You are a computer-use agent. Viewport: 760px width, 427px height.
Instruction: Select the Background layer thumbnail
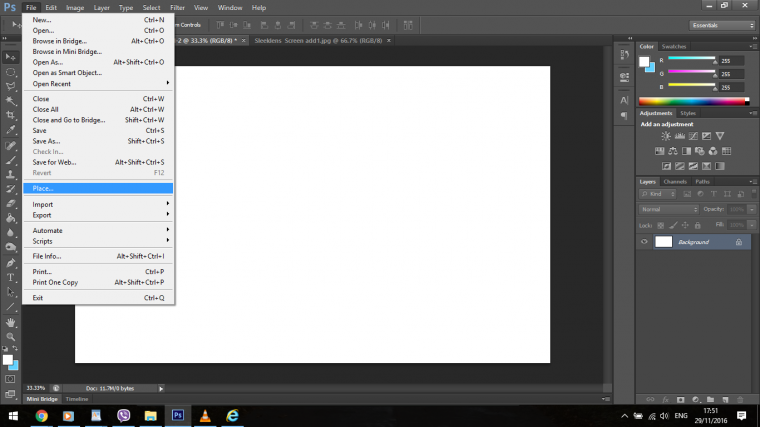tap(664, 242)
